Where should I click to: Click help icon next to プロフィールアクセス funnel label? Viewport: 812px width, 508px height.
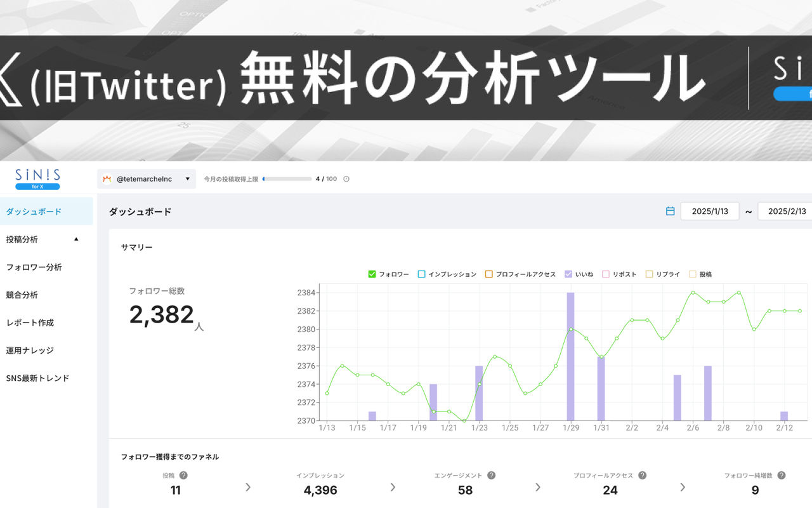point(642,475)
